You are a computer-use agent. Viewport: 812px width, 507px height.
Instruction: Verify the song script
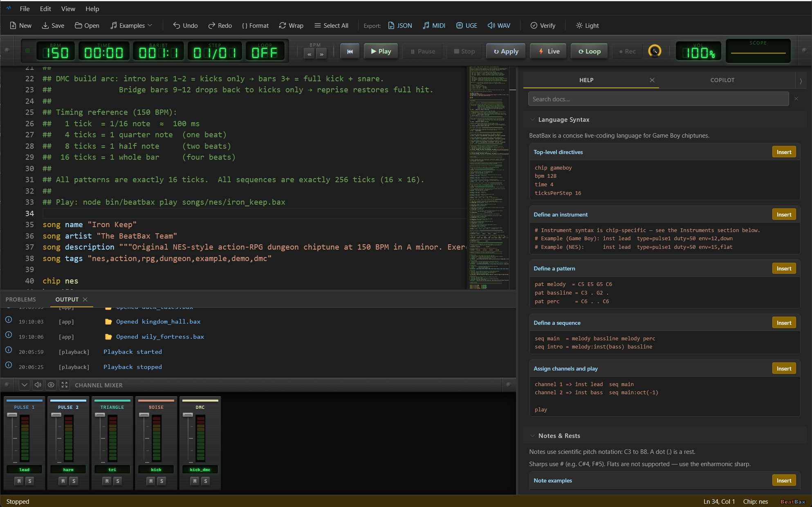[x=543, y=25]
